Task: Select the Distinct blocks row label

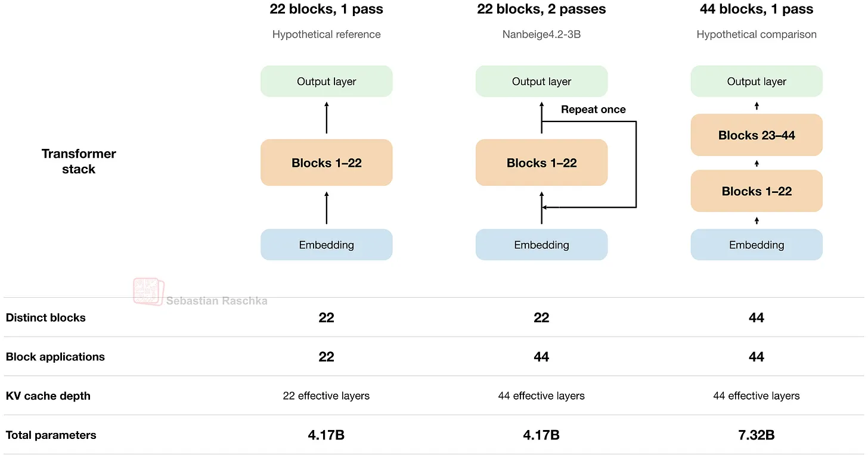Action: pos(46,317)
